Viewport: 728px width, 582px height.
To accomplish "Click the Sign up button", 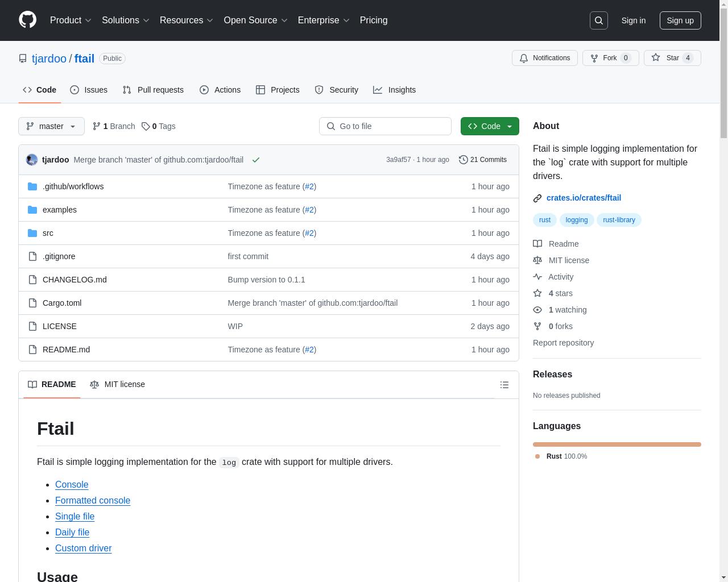I will [x=680, y=20].
